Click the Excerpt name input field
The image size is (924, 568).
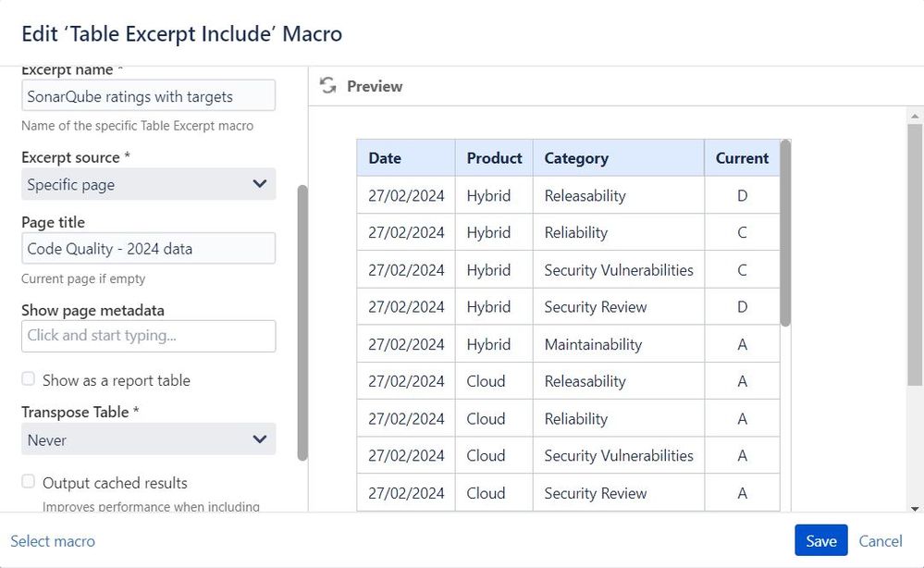pos(148,96)
